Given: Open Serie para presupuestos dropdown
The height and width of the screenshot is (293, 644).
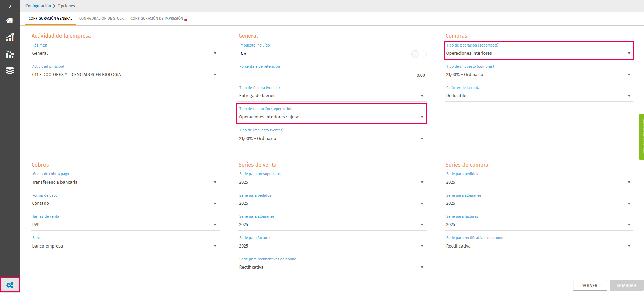Looking at the screenshot, I should (x=332, y=182).
